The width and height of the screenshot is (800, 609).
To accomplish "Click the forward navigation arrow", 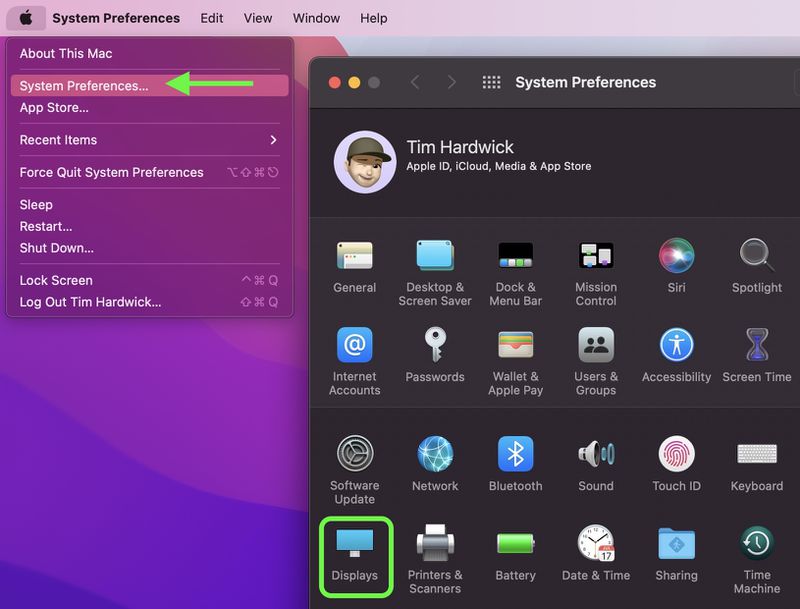I will coord(452,83).
